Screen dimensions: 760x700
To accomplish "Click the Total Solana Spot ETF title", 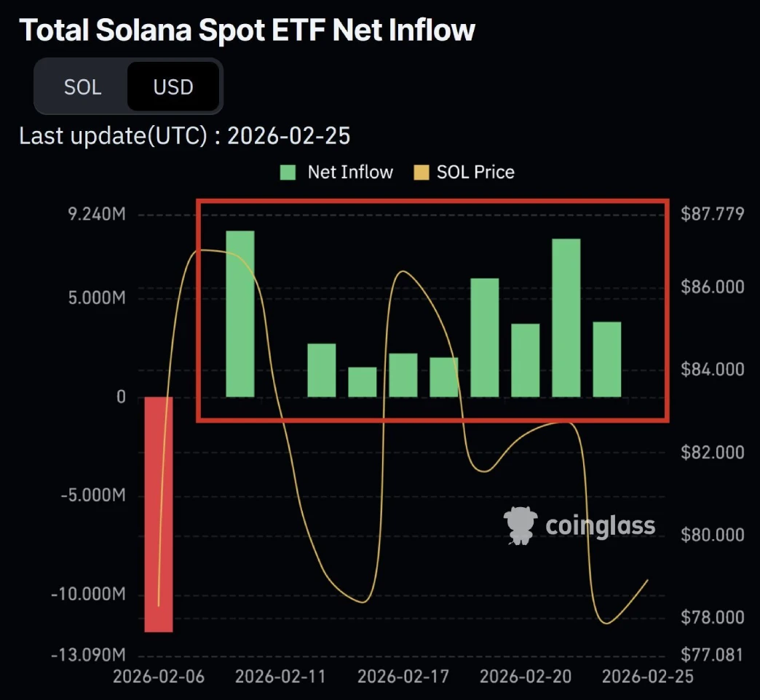I will (x=248, y=30).
